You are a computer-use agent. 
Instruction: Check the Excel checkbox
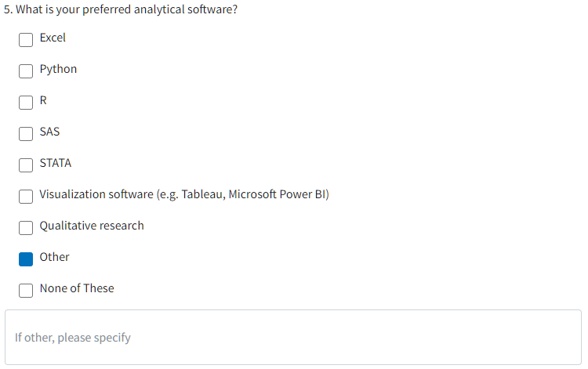tap(26, 39)
